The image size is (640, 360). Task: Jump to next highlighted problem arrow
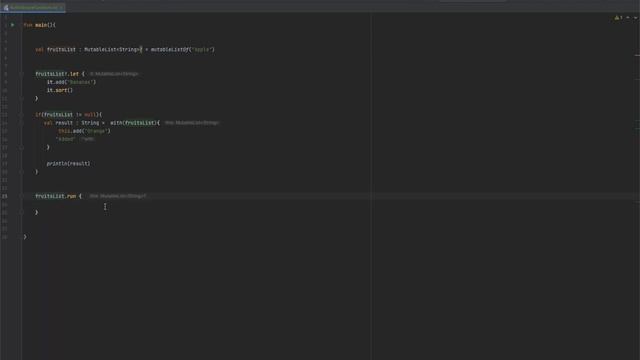click(636, 18)
